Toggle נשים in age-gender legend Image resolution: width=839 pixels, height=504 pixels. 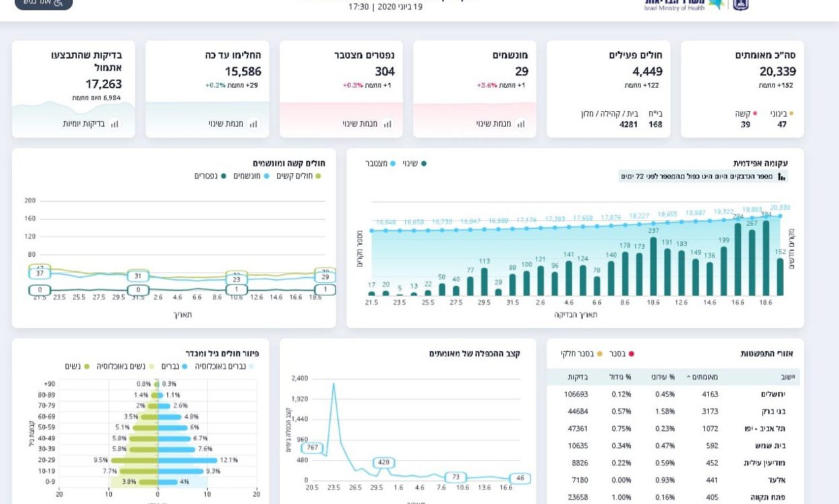click(77, 367)
